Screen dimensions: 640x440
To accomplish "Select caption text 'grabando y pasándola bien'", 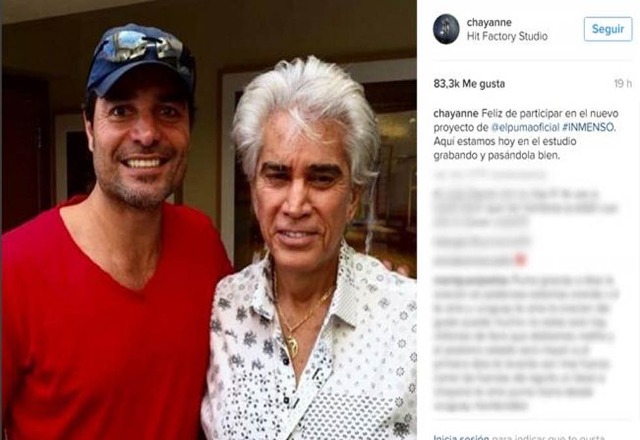I will point(496,156).
